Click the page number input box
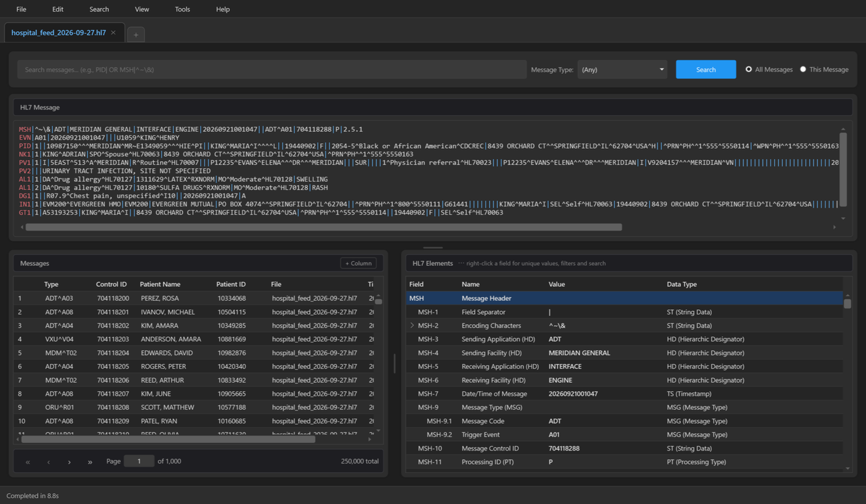866x504 pixels. click(139, 461)
